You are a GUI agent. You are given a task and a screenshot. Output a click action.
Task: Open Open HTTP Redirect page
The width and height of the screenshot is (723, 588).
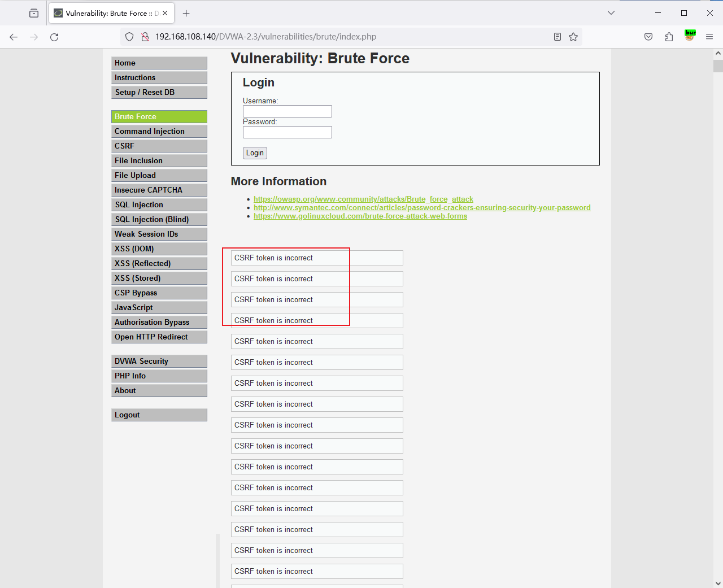coord(159,337)
